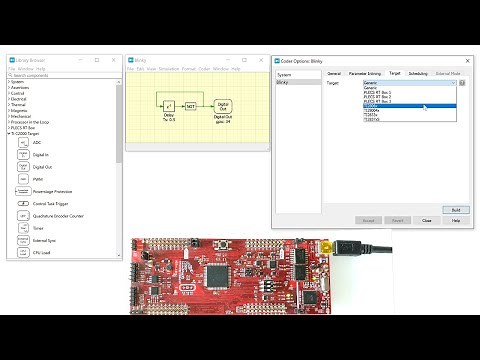Viewport: 480px width, 360px height.
Task: Select the Digital Out library component icon
Action: coord(23,167)
